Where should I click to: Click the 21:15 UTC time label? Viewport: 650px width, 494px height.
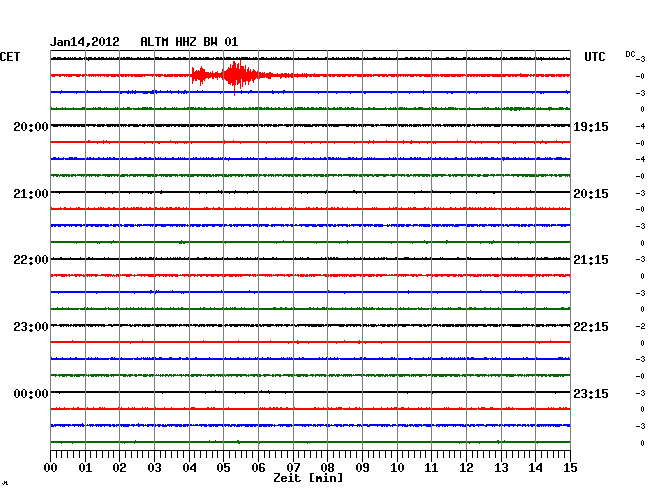pyautogui.click(x=591, y=260)
